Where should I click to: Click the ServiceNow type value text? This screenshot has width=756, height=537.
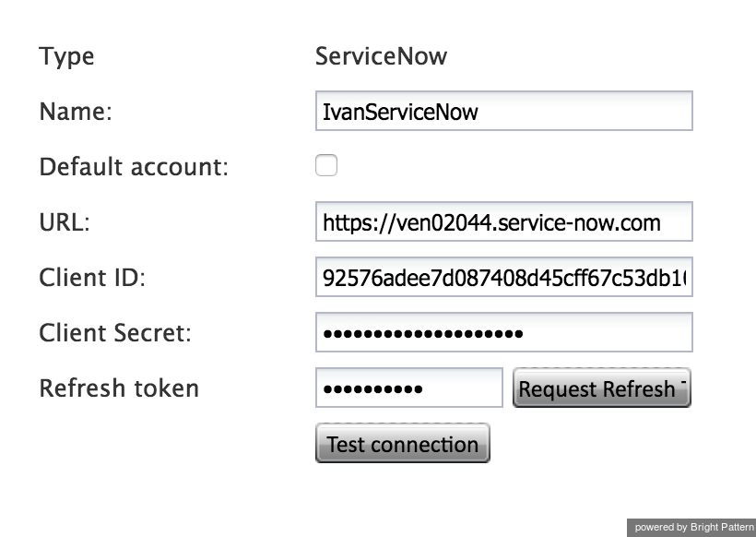pyautogui.click(x=381, y=56)
